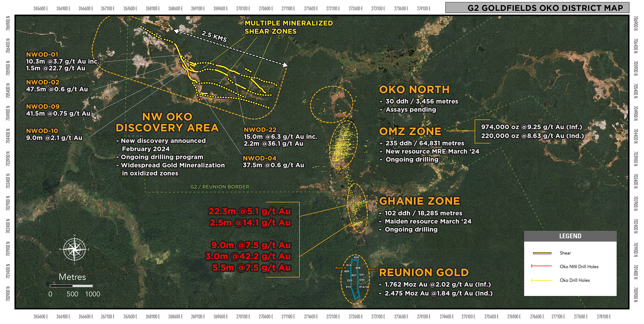The height and width of the screenshot is (324, 644).
Task: Click '220,000 oz @8.63 g/t Au (Ind.)'
Action: coord(532,136)
